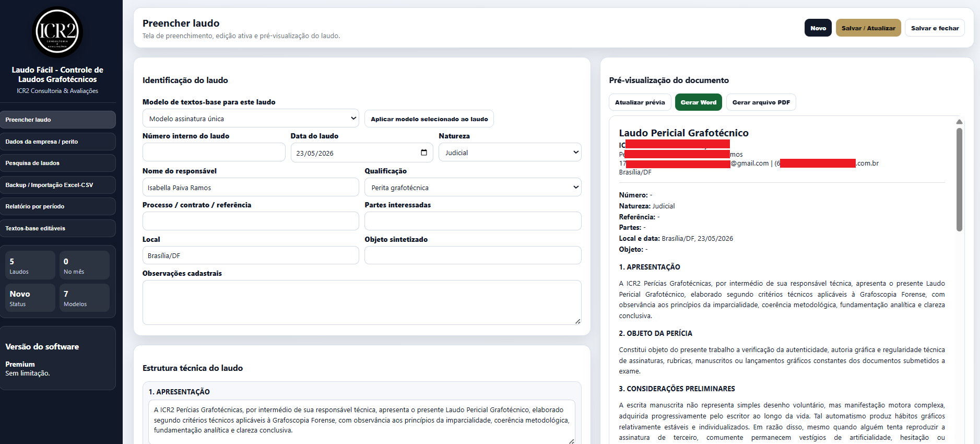This screenshot has height=444, width=980.
Task: Click Salvar e fechar button
Action: tap(935, 28)
